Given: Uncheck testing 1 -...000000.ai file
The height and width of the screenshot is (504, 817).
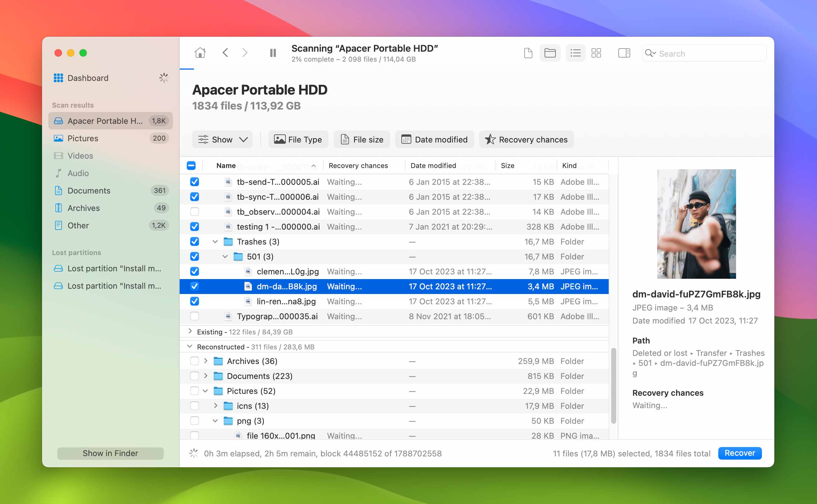Looking at the screenshot, I should tap(195, 227).
